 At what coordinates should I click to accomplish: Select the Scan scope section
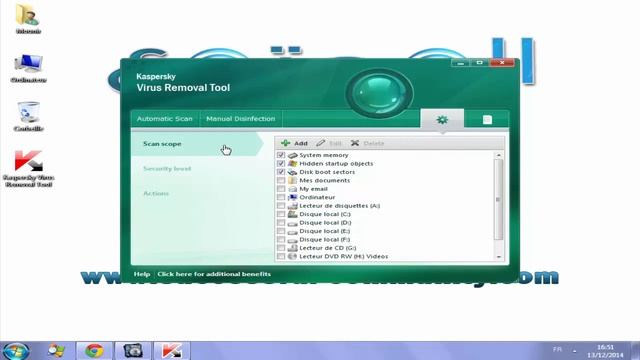(198, 144)
